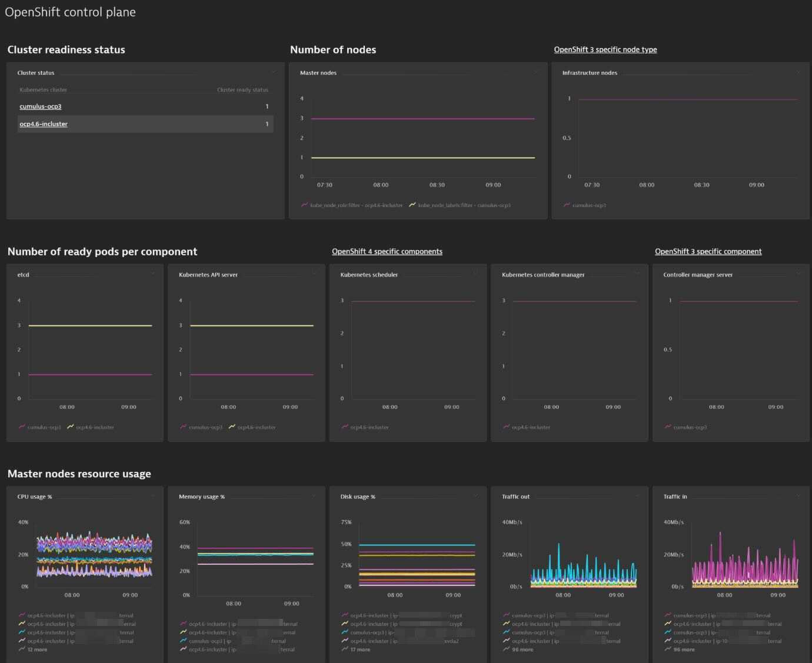Open the CPU usage % tile chevron
This screenshot has width=812, height=663.
pos(153,496)
